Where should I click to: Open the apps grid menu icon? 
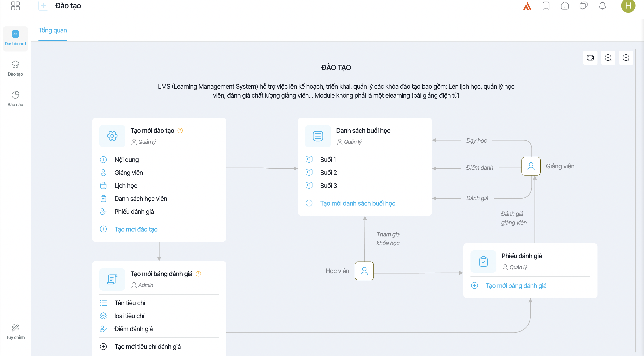[x=15, y=6]
